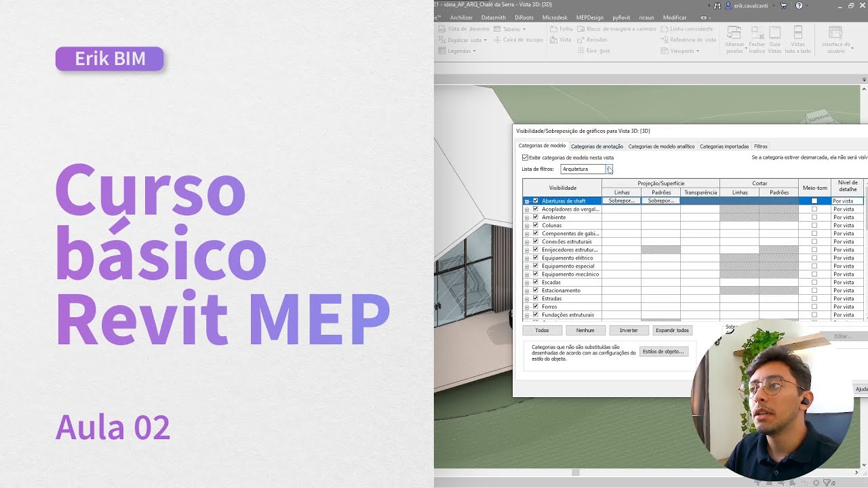Open the pyRevit ribbon tab
The width and height of the screenshot is (868, 488).
[x=621, y=18]
